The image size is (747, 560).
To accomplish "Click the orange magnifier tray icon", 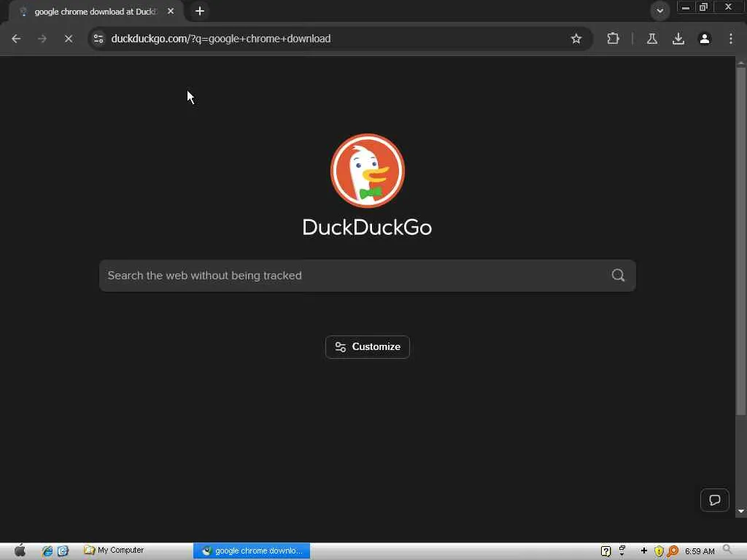I will [673, 551].
